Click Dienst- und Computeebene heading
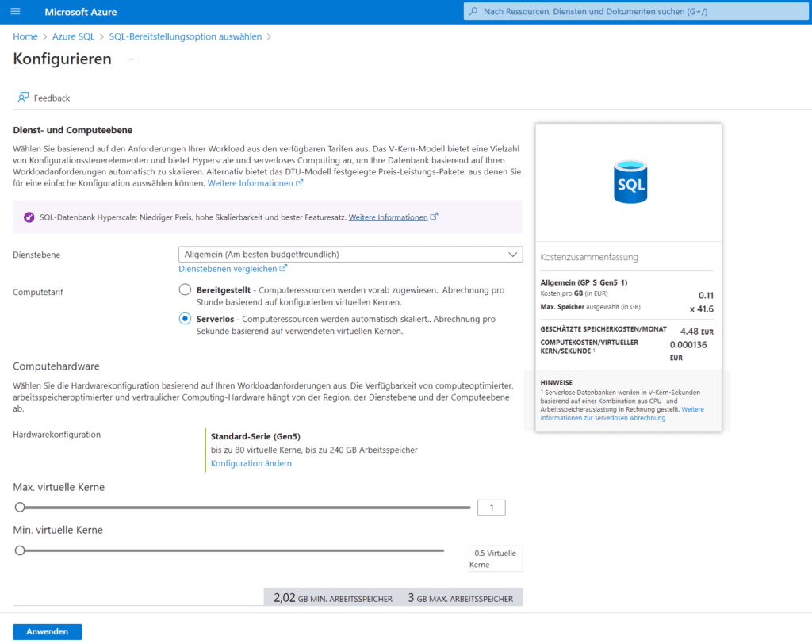 coord(72,130)
